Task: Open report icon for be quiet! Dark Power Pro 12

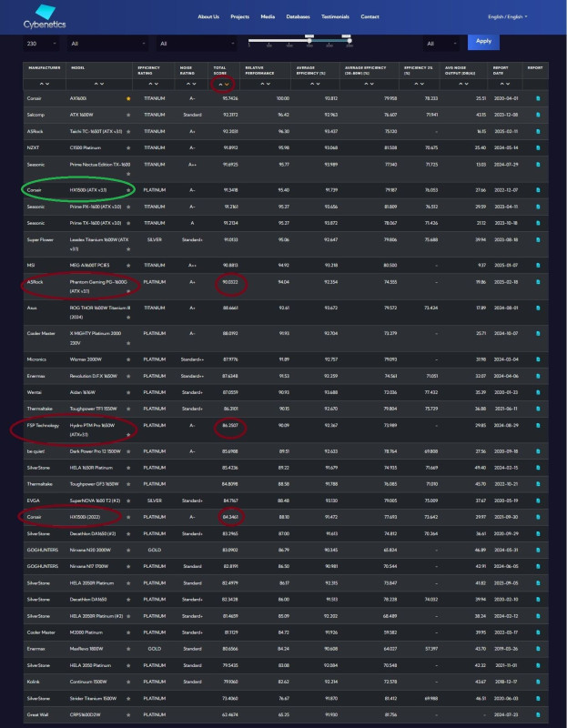Action: coord(538,451)
